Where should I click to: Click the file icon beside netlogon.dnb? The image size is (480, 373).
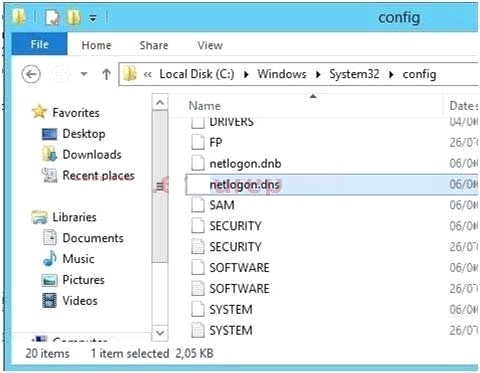(198, 163)
